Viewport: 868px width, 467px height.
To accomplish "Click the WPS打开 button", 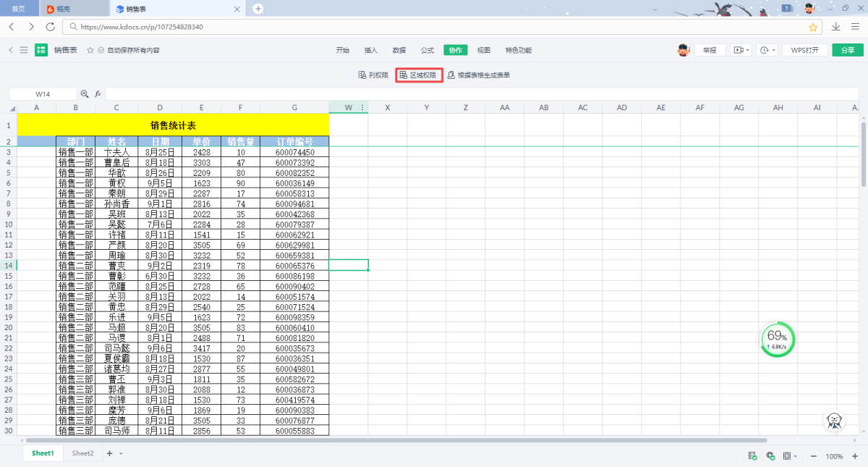I will pyautogui.click(x=804, y=51).
